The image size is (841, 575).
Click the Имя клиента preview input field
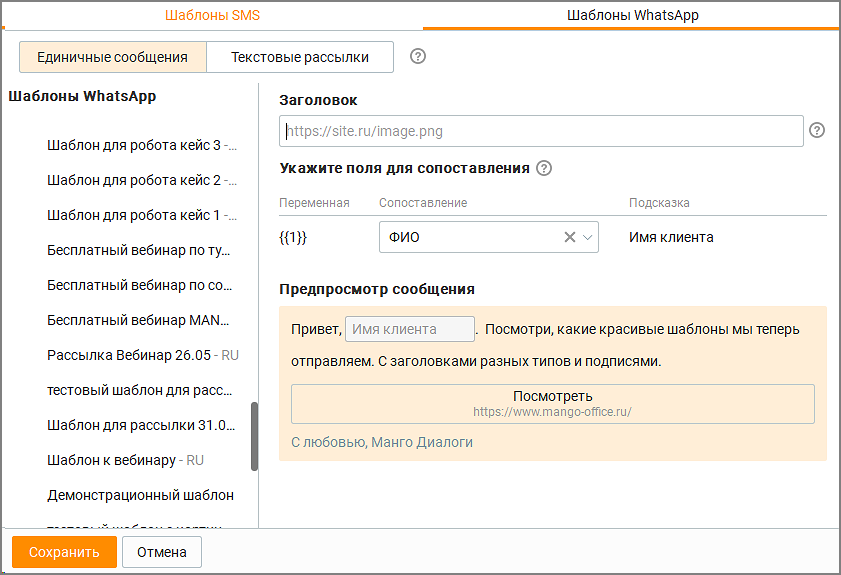410,329
